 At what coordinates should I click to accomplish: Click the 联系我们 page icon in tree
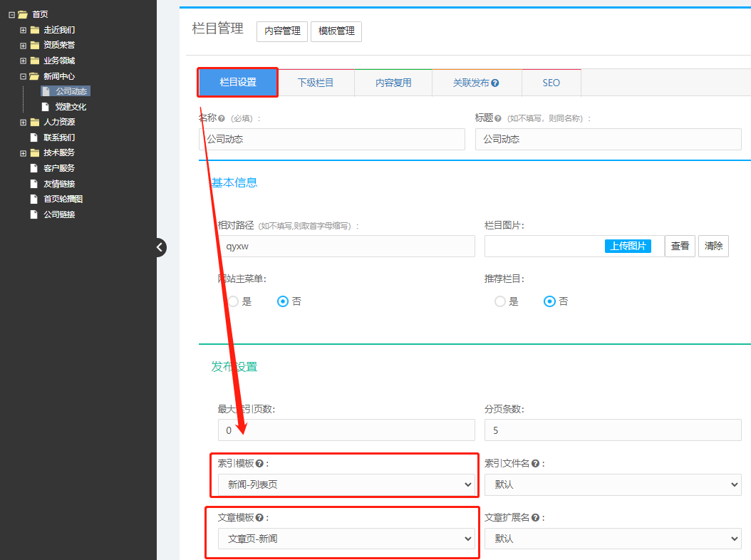33,138
